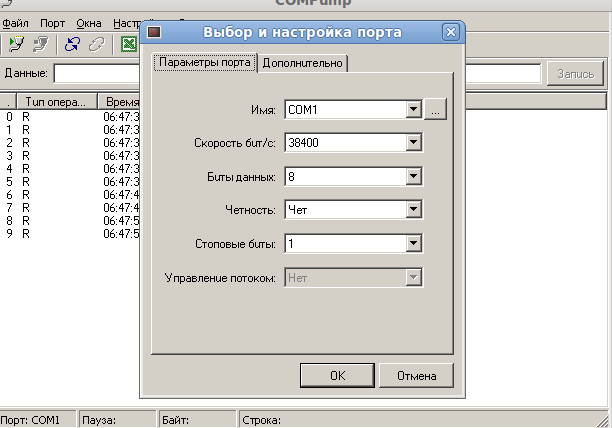Viewport: 612px width, 428px height.
Task: Click the open port toolbar icon
Action: [x=16, y=44]
